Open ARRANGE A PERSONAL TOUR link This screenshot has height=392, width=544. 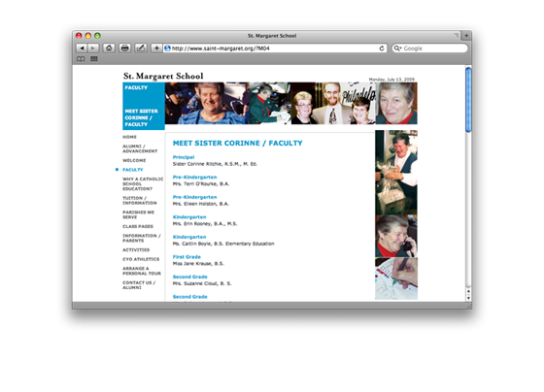point(142,271)
